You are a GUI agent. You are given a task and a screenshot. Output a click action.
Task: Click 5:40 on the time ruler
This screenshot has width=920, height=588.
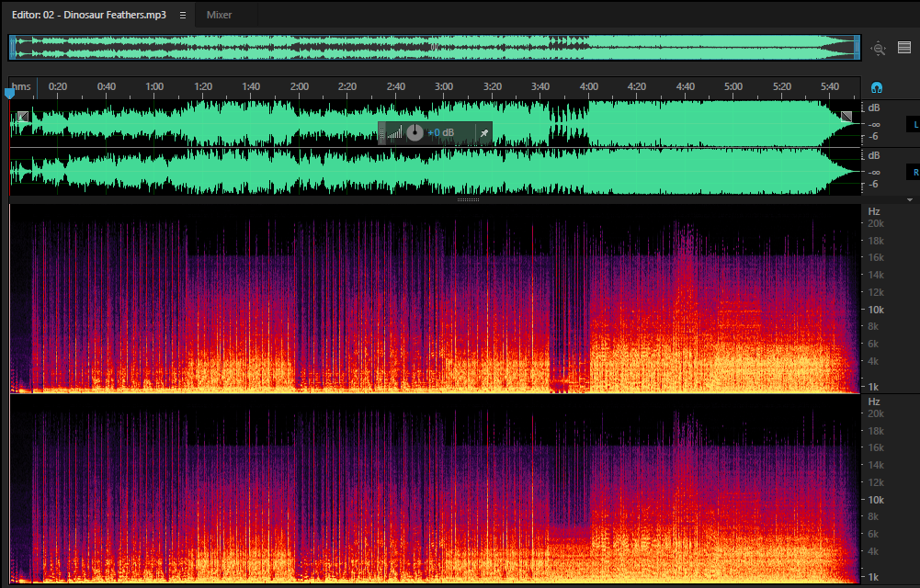[830, 86]
